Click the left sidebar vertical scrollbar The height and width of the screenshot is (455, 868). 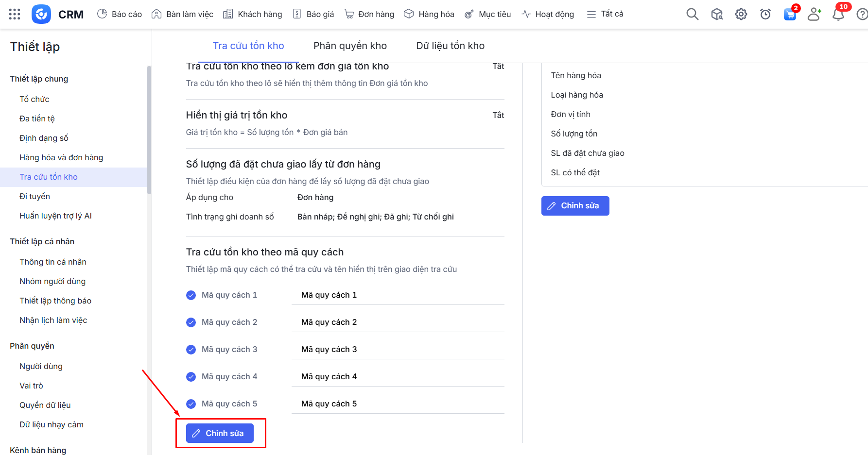(x=149, y=130)
